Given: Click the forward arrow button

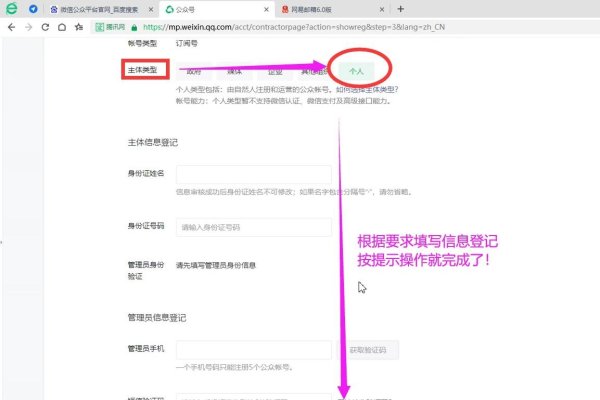Looking at the screenshot, I should point(28,27).
